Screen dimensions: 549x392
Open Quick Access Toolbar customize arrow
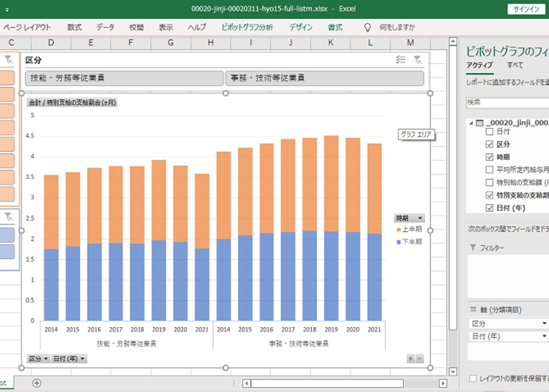tap(7, 10)
